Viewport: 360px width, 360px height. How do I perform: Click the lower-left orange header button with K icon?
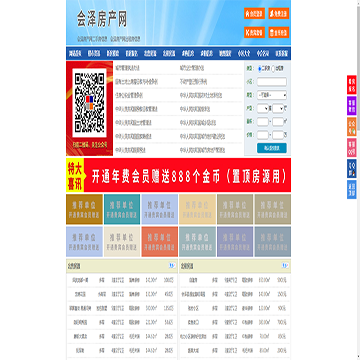(254, 32)
